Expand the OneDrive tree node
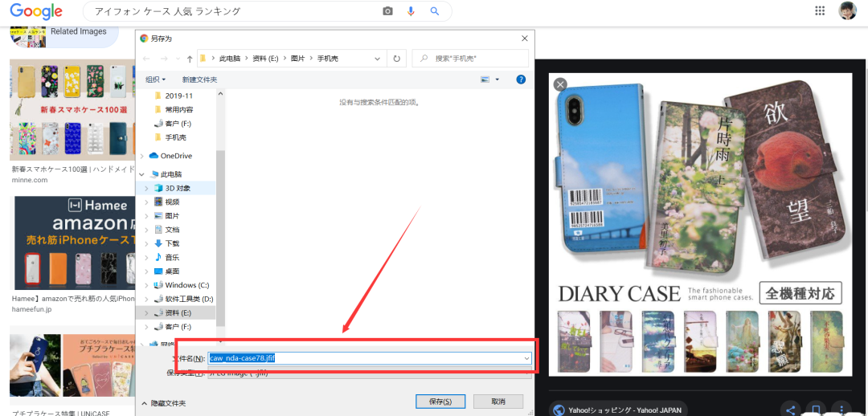This screenshot has width=868, height=416. click(142, 156)
